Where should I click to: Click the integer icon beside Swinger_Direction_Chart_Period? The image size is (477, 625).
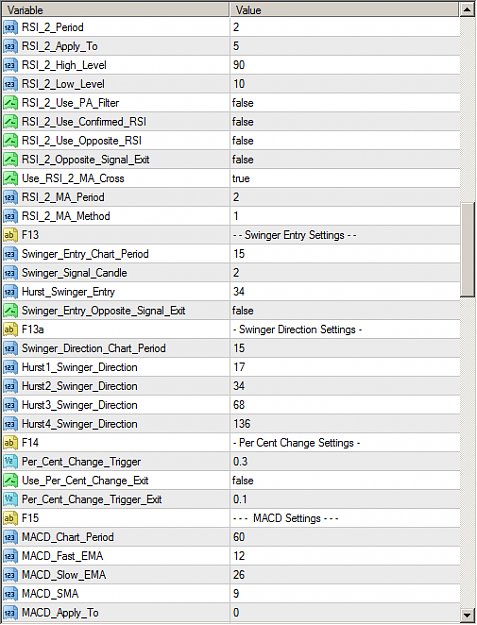[x=10, y=348]
